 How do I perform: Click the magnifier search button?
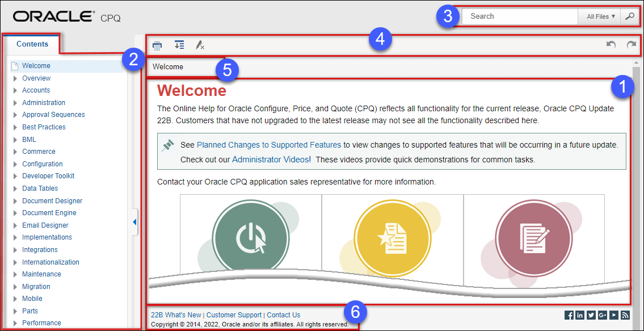coord(629,16)
